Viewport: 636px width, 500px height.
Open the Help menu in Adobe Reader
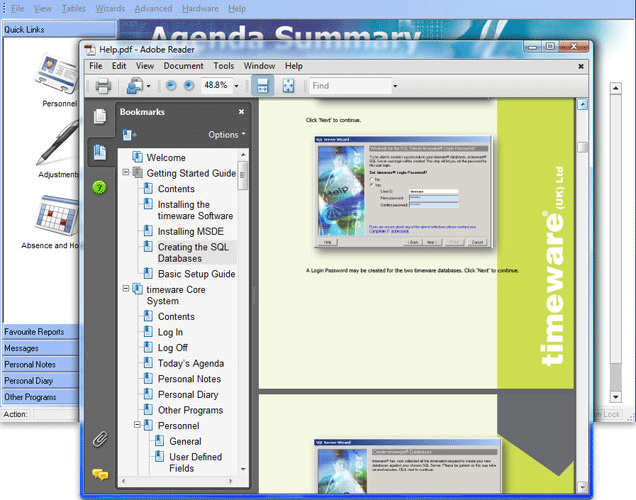tap(293, 66)
